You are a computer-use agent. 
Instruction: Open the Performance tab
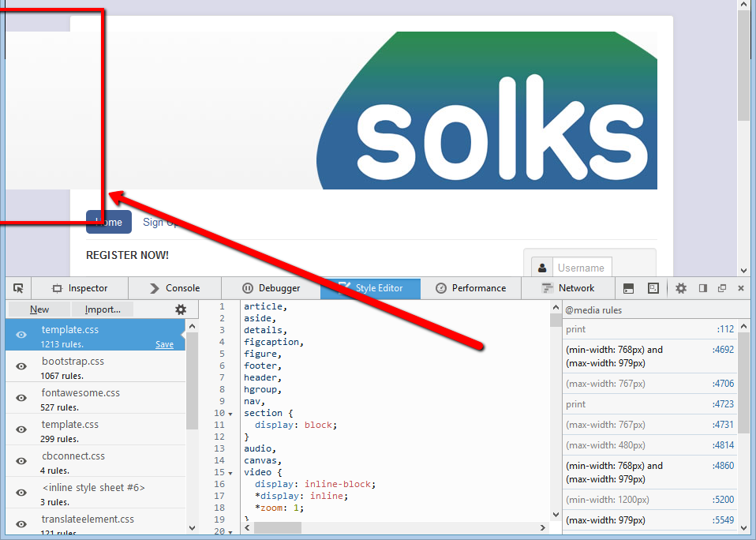tap(470, 288)
